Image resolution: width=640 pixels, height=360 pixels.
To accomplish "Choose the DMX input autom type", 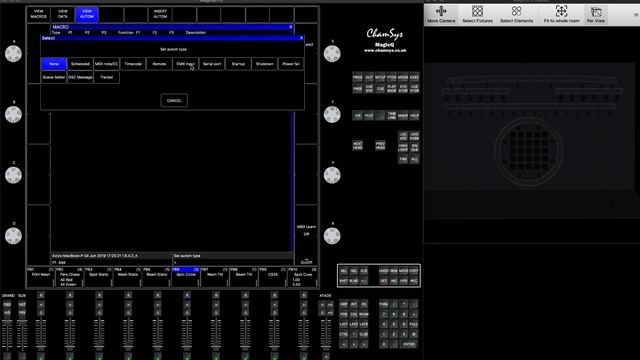I will point(186,64).
